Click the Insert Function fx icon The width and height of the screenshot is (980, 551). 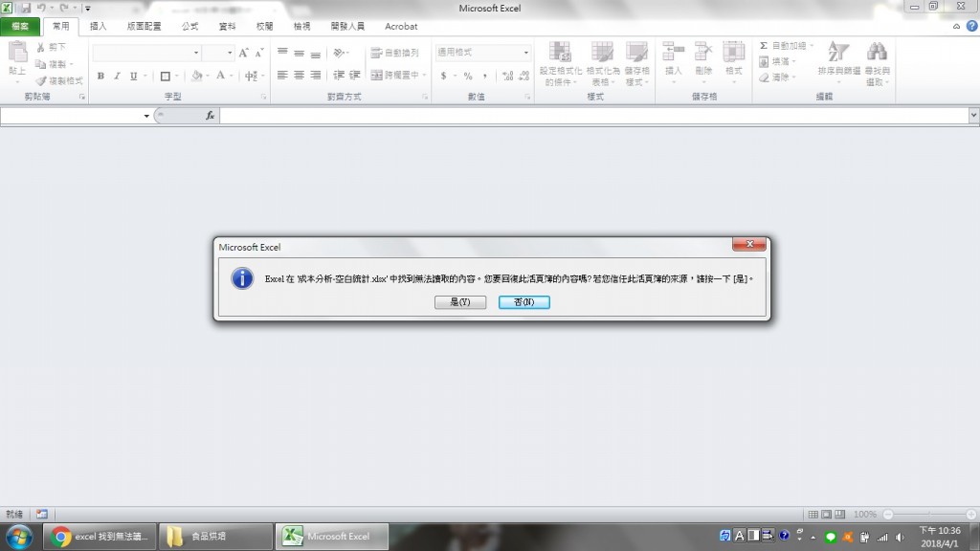pyautogui.click(x=210, y=116)
